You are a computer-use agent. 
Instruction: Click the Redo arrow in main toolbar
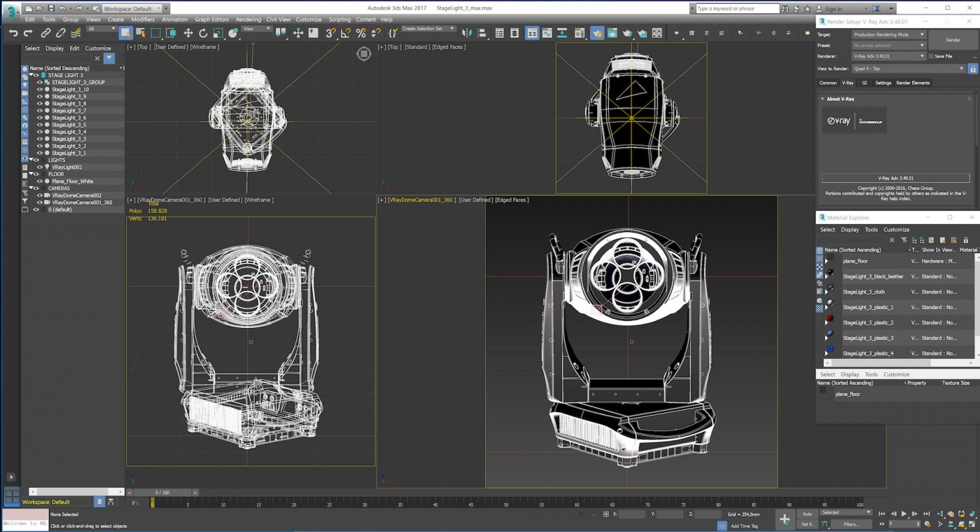pos(28,33)
